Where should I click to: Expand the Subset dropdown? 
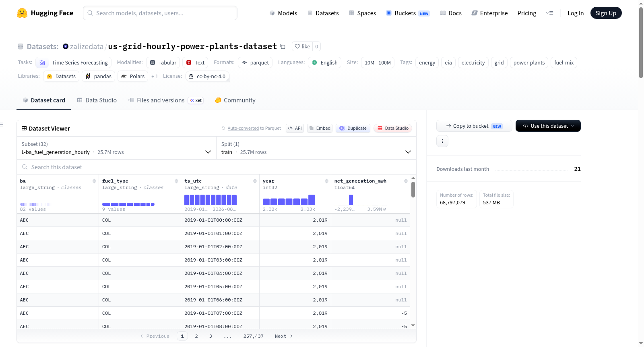click(116, 148)
